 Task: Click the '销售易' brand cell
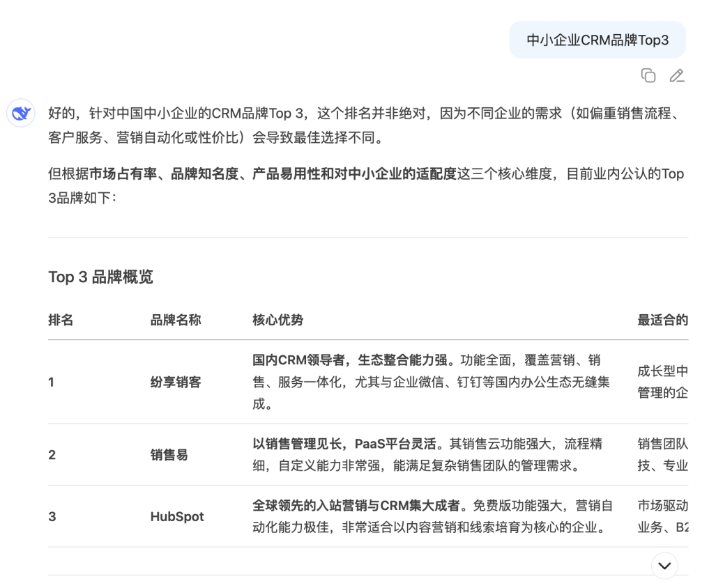(x=169, y=454)
